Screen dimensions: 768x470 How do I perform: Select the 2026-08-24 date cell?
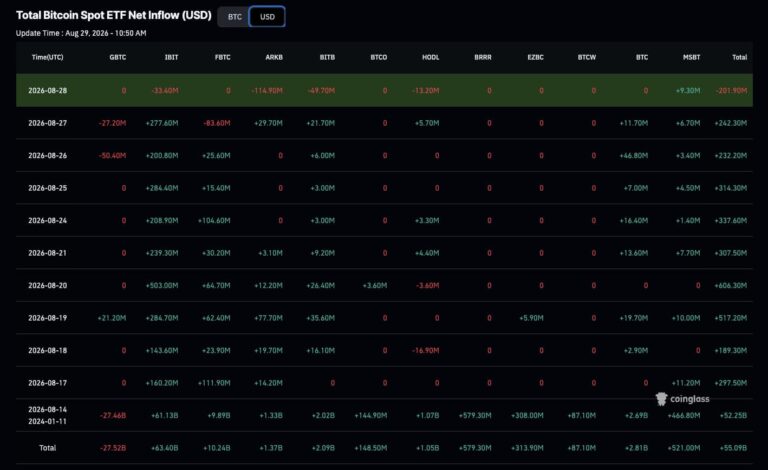tap(48, 220)
